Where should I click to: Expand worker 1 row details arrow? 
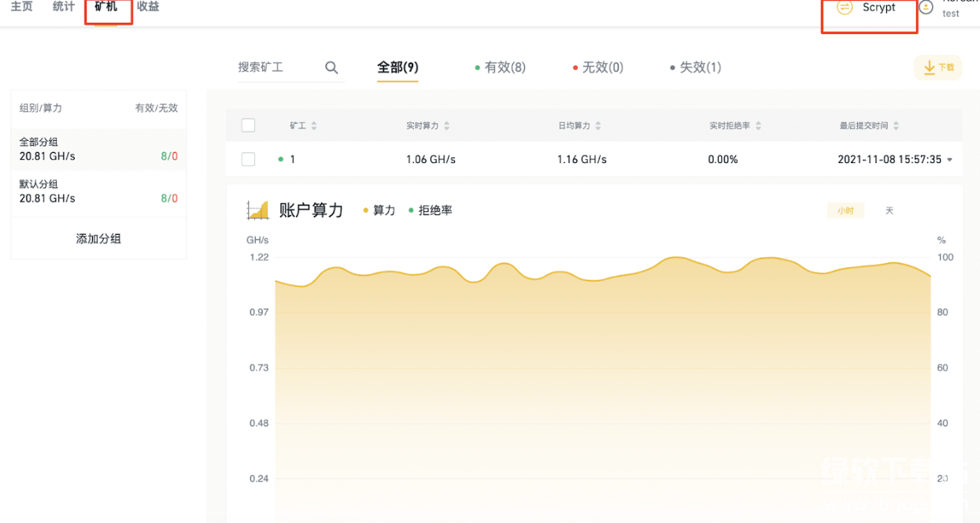click(x=949, y=160)
